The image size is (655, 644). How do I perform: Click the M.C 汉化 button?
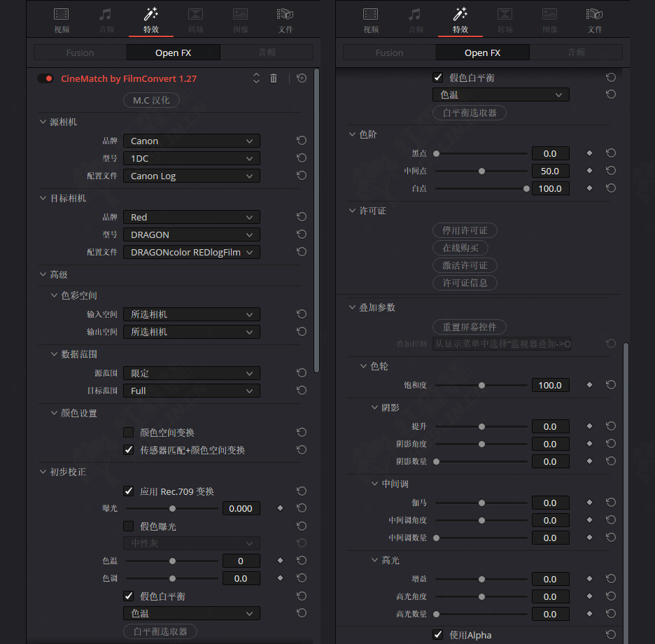click(x=151, y=100)
